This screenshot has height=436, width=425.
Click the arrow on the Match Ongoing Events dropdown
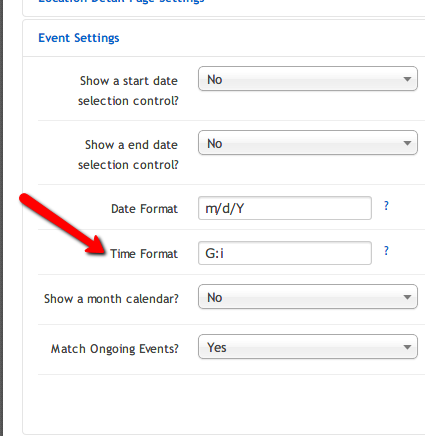pos(407,347)
